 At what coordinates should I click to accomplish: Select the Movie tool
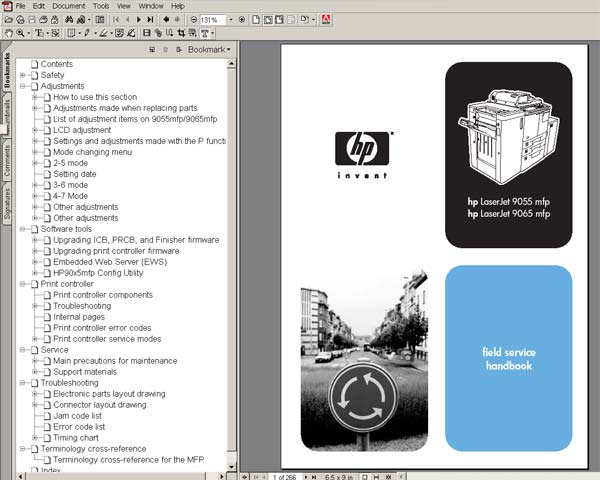(x=147, y=33)
